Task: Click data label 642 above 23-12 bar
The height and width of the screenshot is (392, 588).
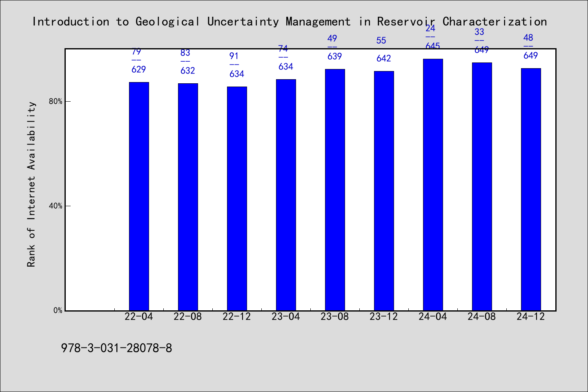Action: [384, 58]
